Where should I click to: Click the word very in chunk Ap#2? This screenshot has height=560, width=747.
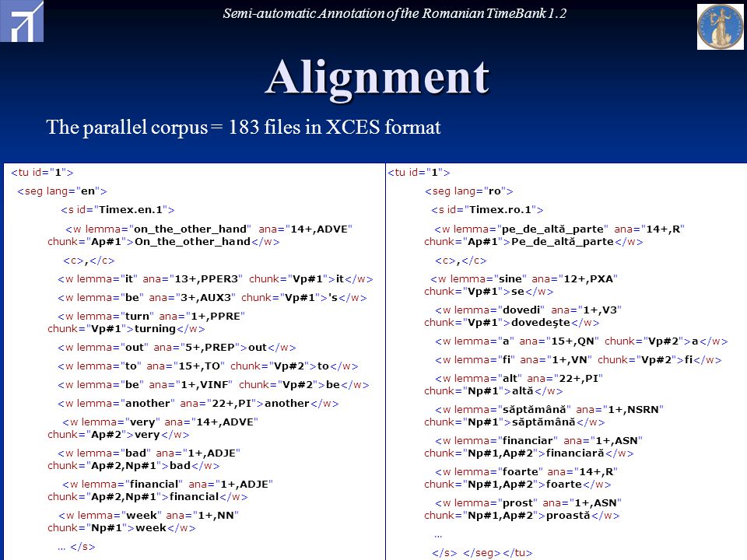pyautogui.click(x=147, y=434)
